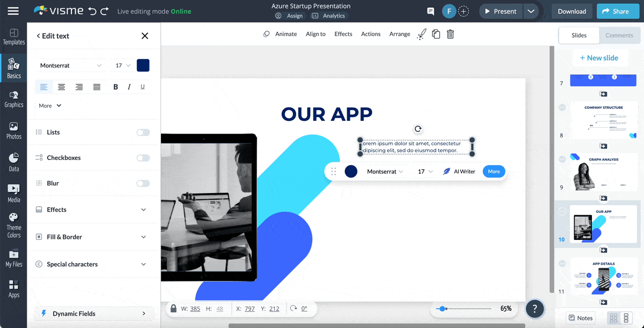644x328 pixels.
Task: Click the paint brush copy style icon
Action: coord(422,34)
